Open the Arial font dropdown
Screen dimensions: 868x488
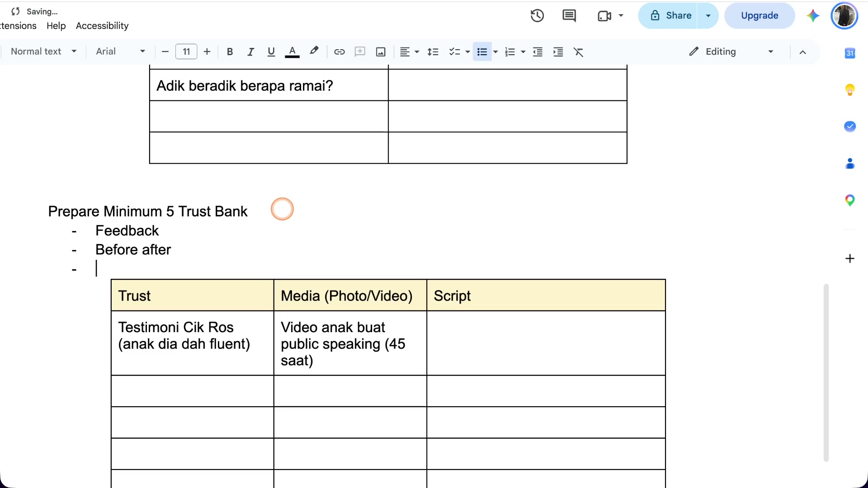pos(120,52)
